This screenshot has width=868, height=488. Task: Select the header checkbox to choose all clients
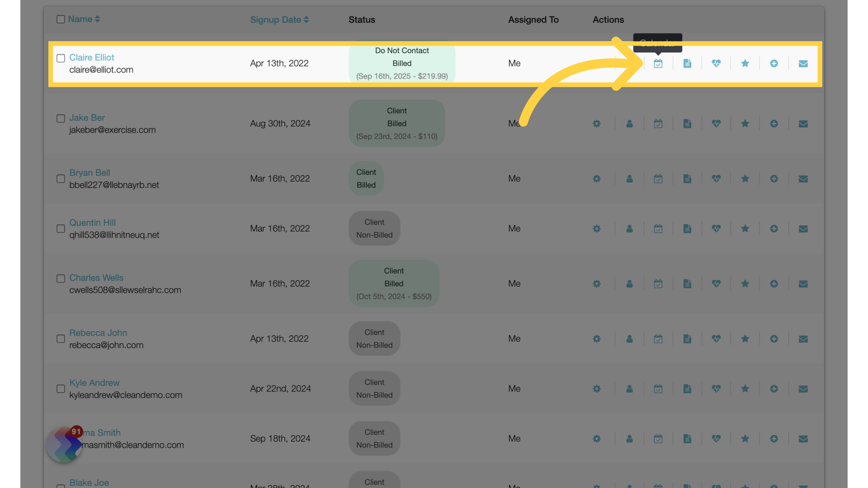tap(61, 19)
